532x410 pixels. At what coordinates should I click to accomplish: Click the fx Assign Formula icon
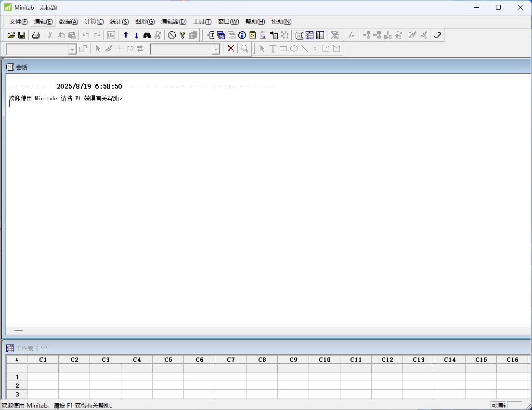click(x=351, y=35)
